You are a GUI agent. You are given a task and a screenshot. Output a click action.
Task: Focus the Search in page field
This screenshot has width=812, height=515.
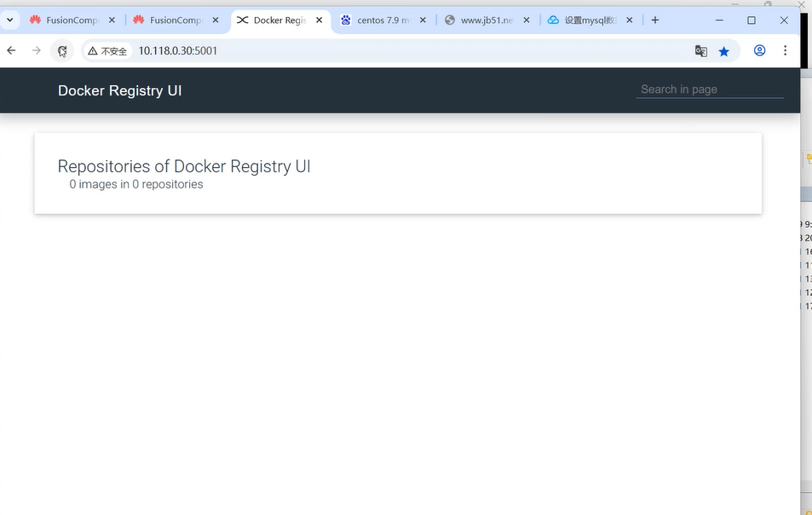click(x=709, y=90)
